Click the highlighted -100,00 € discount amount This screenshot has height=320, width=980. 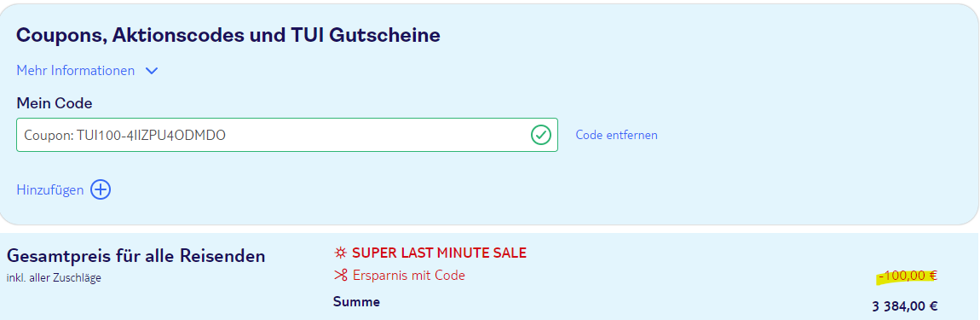pos(908,276)
